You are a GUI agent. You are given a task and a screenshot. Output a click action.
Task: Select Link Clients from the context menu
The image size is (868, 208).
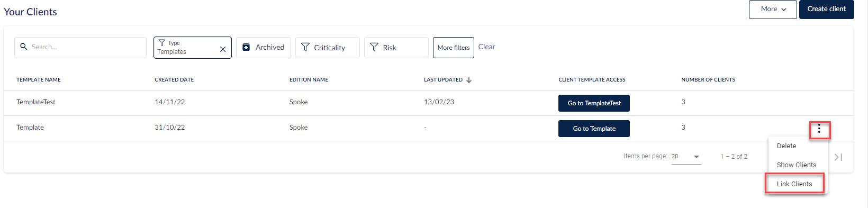pos(795,184)
